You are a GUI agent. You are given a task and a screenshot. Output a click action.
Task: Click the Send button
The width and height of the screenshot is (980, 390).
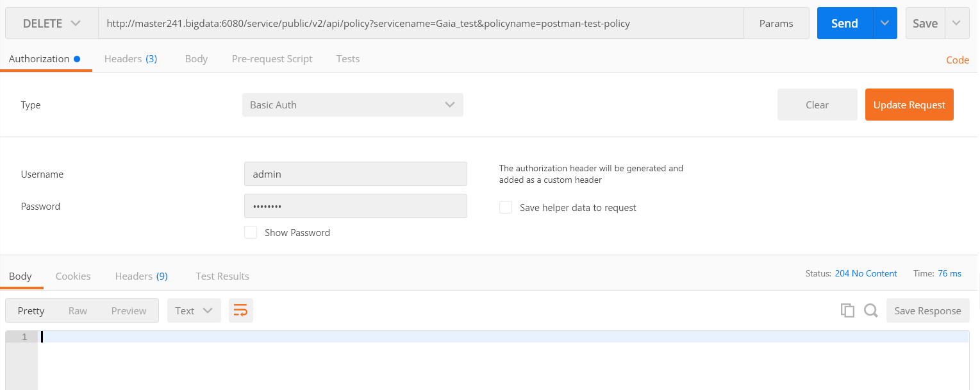[x=843, y=22]
